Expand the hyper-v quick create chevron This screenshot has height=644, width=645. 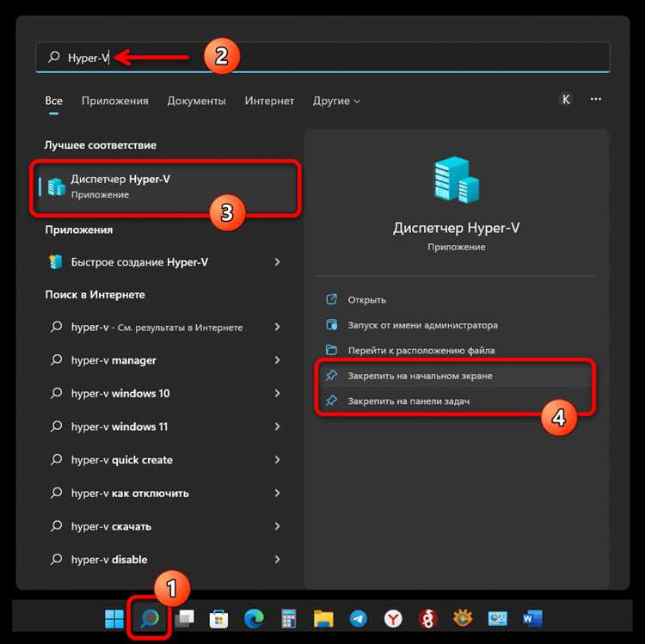(277, 460)
